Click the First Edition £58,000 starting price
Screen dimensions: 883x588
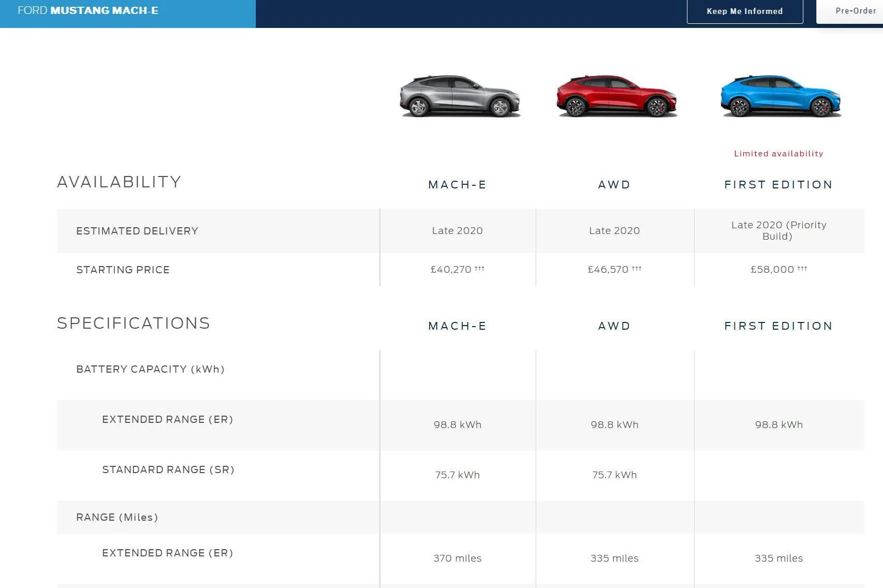[x=778, y=270]
